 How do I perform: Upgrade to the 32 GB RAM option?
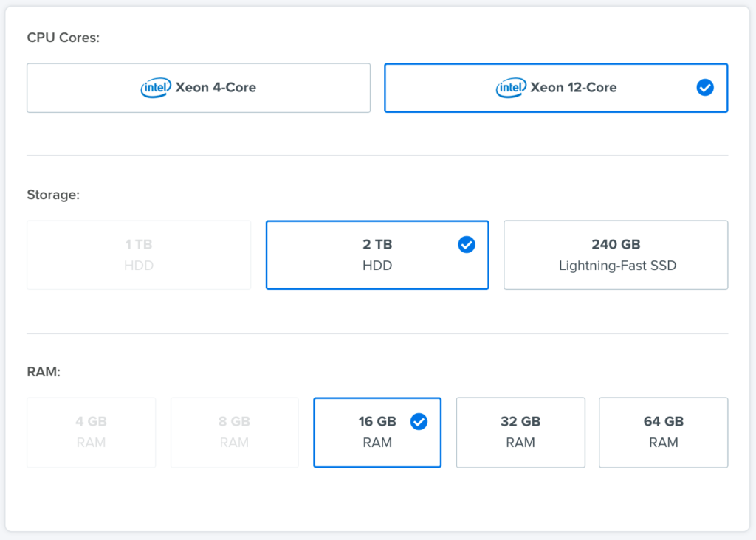coord(520,432)
